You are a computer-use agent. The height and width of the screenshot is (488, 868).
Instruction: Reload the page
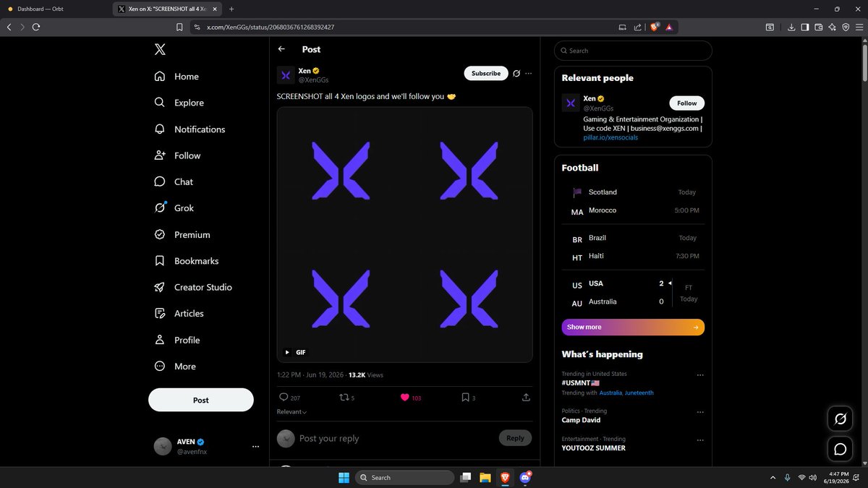36,27
